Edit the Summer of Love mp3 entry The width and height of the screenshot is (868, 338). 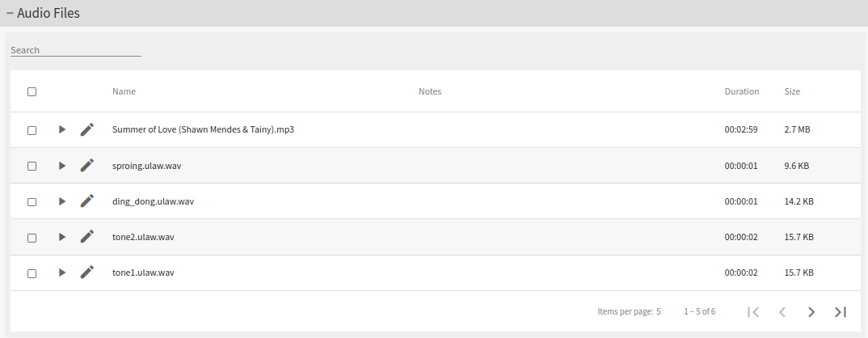(87, 129)
